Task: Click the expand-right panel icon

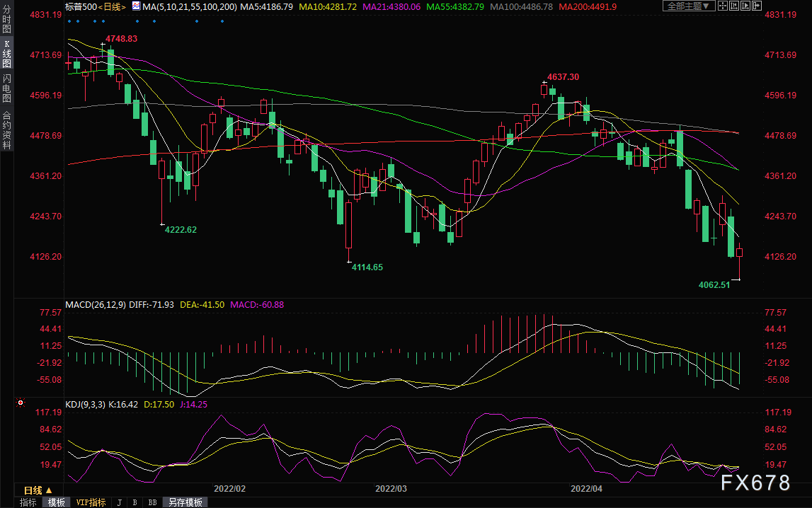Action: pos(757,6)
